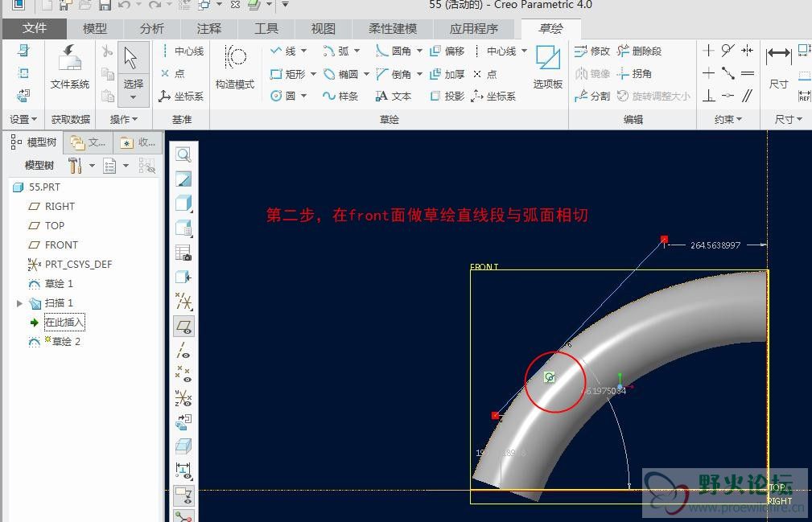The width and height of the screenshot is (812, 522).
Task: Click the Select (选择) button
Action: [134, 73]
